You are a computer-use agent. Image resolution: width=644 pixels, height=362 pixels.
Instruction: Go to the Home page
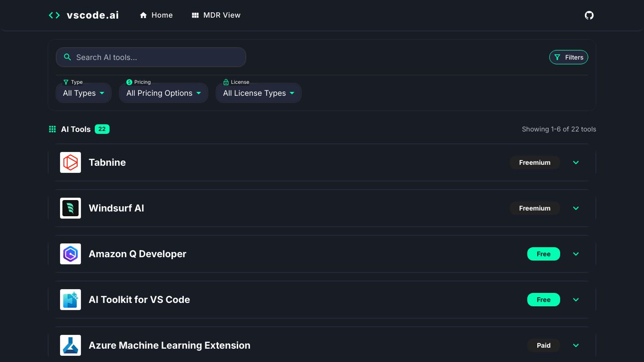[156, 15]
